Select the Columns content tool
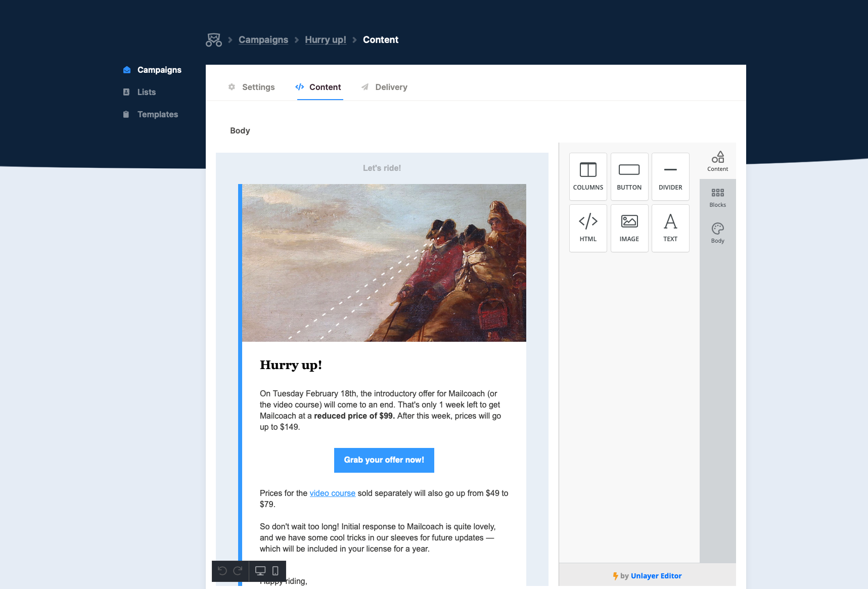The height and width of the screenshot is (589, 868). pyautogui.click(x=588, y=176)
